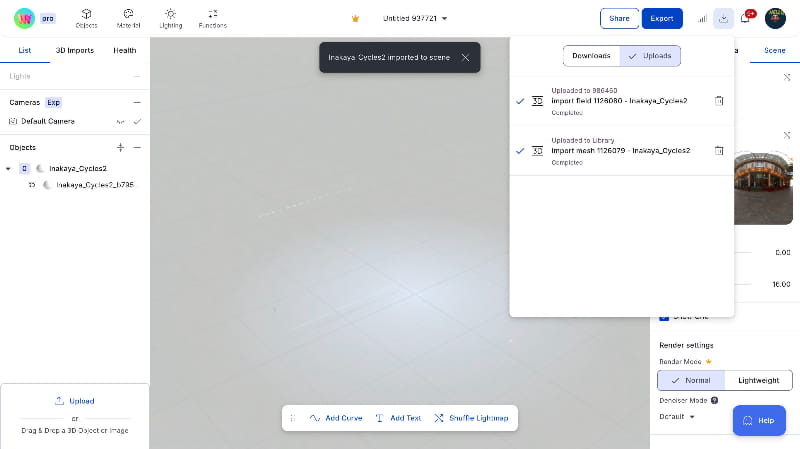Collapse the Objects section
The height and width of the screenshot is (449, 800).
[137, 147]
